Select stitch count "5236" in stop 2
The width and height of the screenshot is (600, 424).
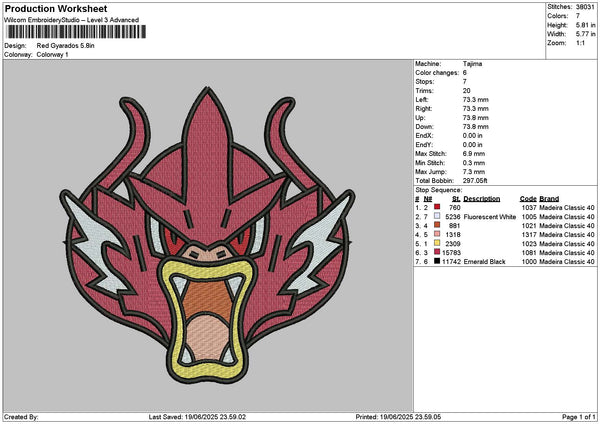pyautogui.click(x=453, y=217)
